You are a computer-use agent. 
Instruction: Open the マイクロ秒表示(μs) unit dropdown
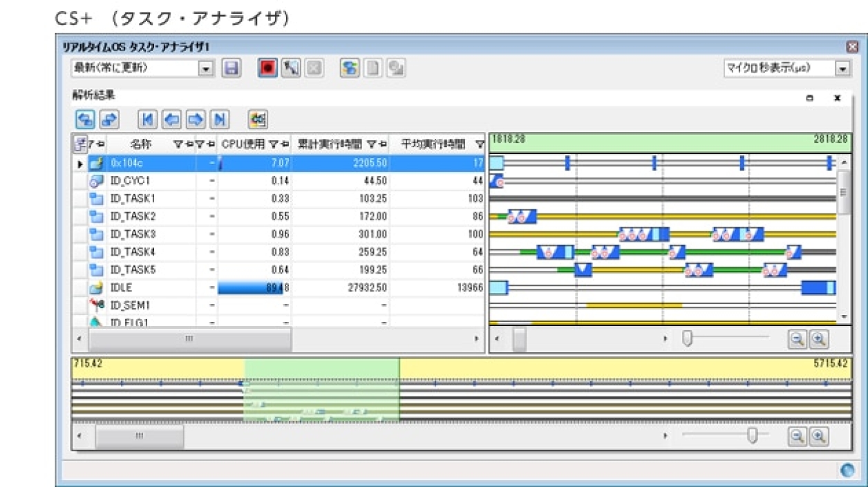842,68
